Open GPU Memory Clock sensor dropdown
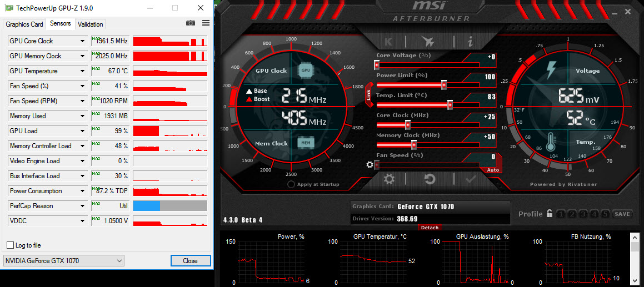The width and height of the screenshot is (644, 287). 83,56
